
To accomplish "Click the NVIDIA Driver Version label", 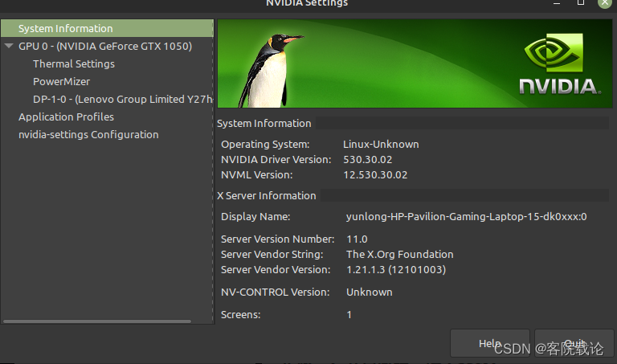I will click(x=276, y=160).
